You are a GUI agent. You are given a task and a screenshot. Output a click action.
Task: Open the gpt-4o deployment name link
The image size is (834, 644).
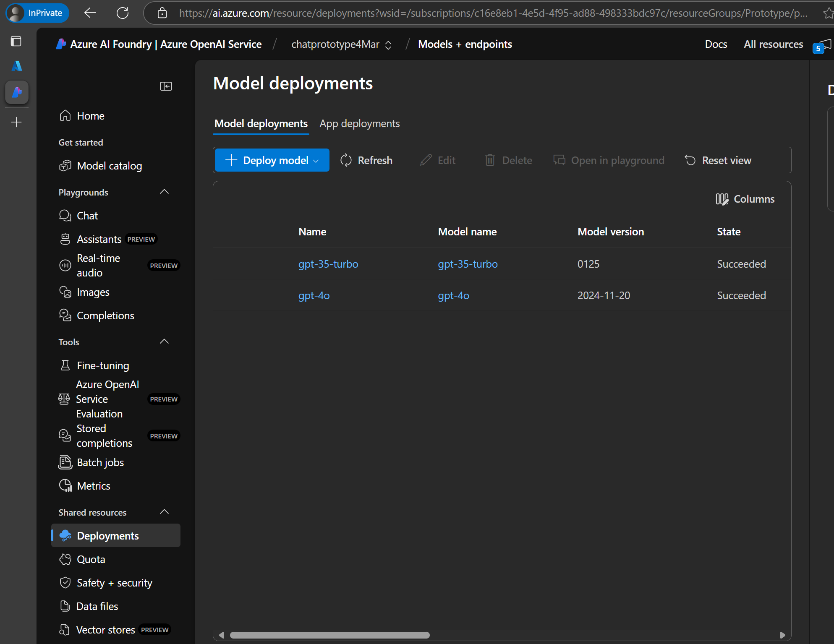click(314, 295)
